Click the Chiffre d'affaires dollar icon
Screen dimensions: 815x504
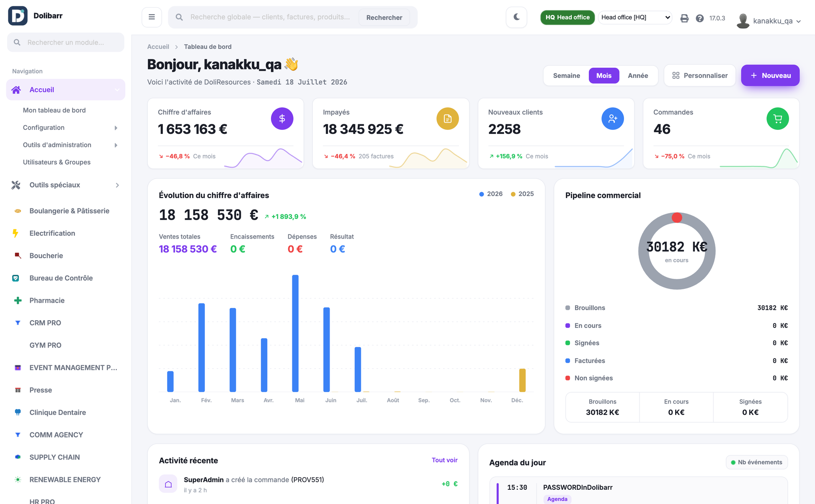coord(282,119)
